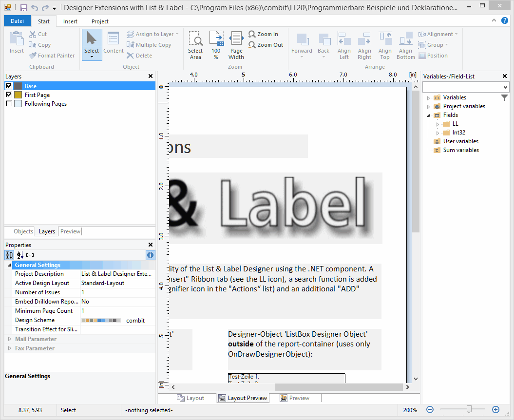The height and width of the screenshot is (420, 514).
Task: Click the Save icon in title bar
Action: [x=23, y=7]
